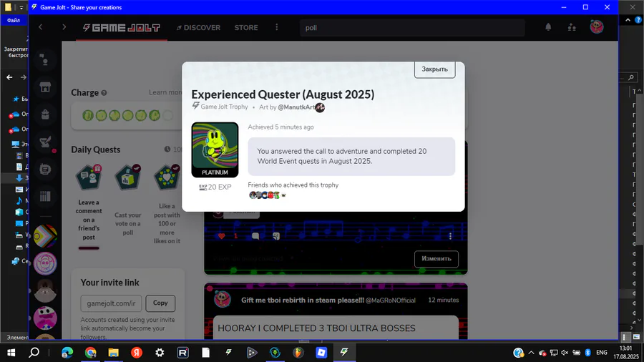Copy the invite link
The height and width of the screenshot is (362, 644).
click(x=160, y=303)
